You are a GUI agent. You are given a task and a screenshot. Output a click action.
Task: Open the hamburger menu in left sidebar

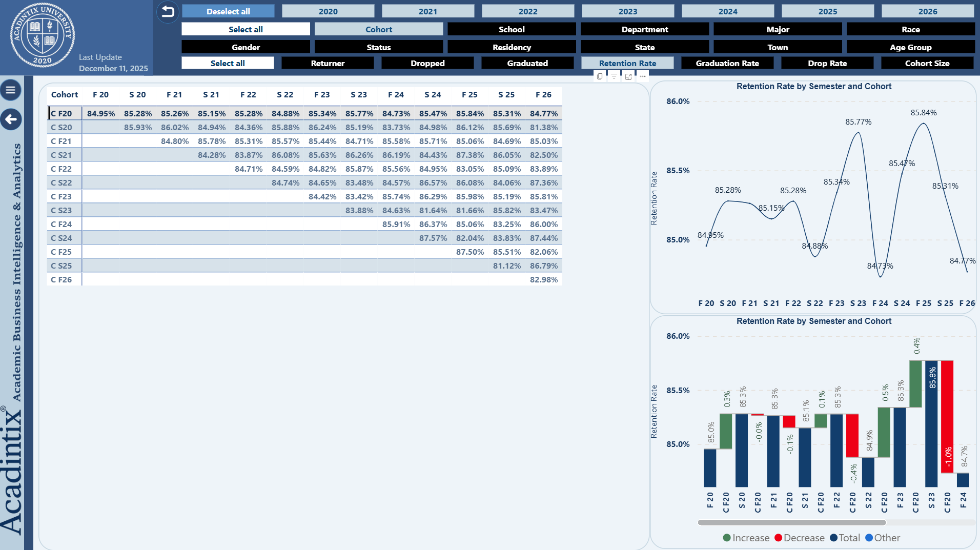pyautogui.click(x=11, y=90)
